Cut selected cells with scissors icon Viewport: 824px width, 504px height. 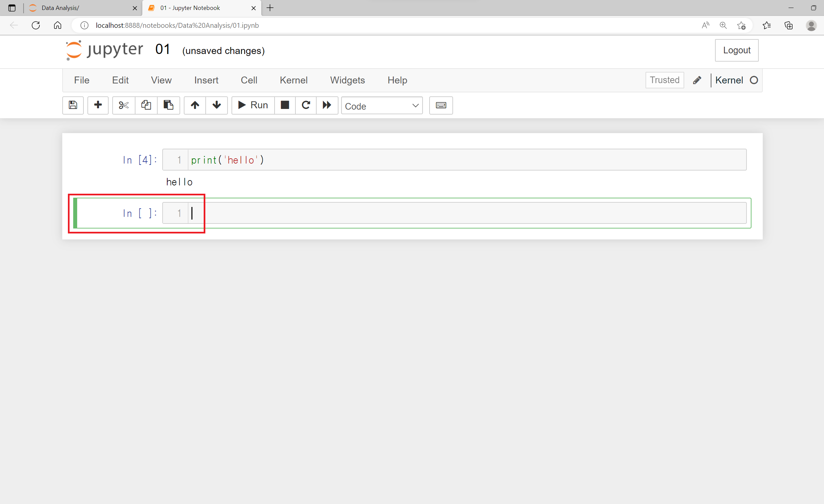pos(124,105)
